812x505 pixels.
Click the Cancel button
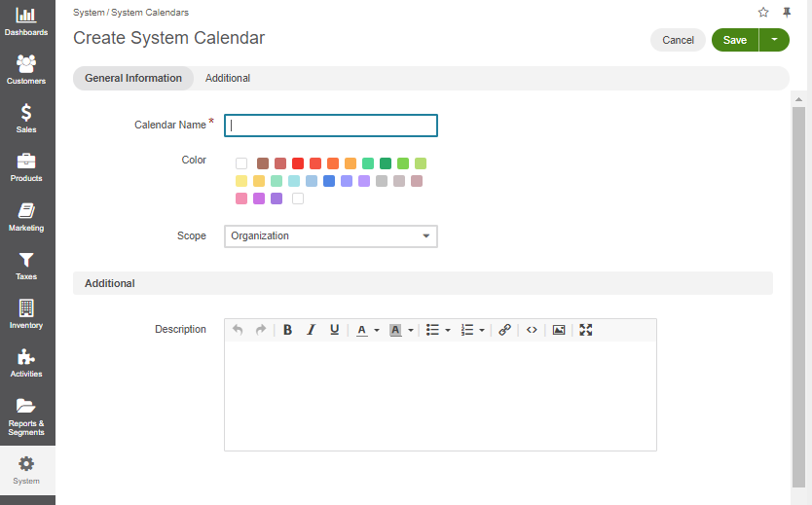coord(678,40)
